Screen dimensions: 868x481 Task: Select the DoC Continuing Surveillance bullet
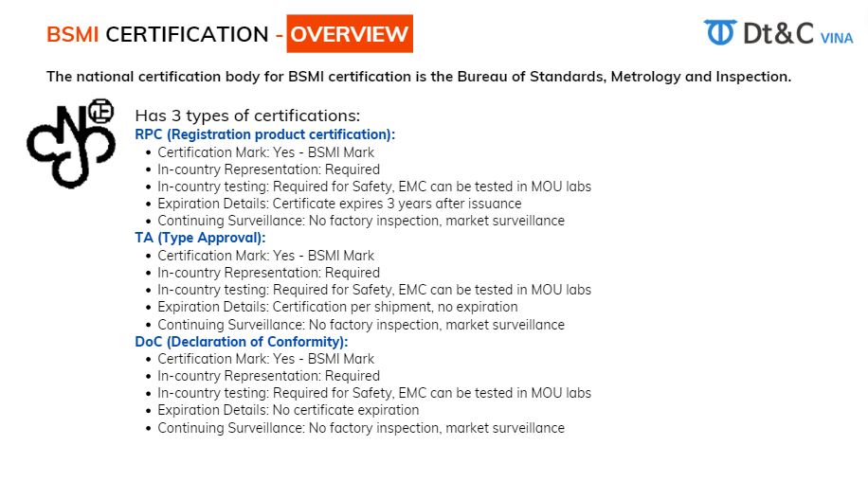tap(360, 428)
